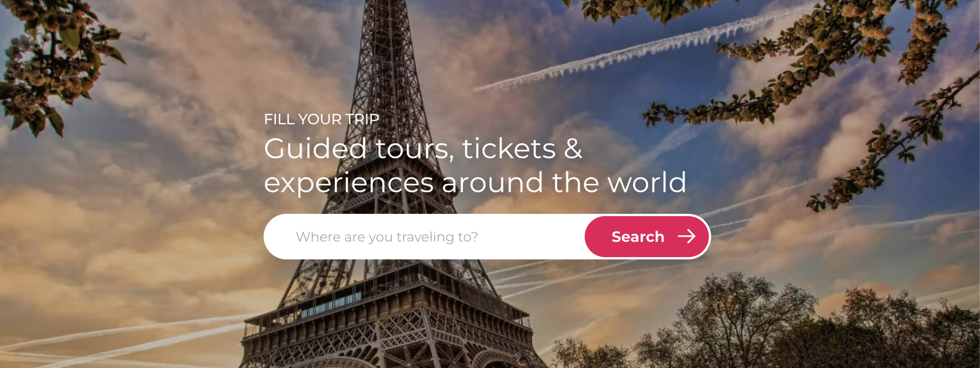Click the 'Guided tours, tickets &' headline line
This screenshot has height=368, width=980.
pyautogui.click(x=423, y=149)
